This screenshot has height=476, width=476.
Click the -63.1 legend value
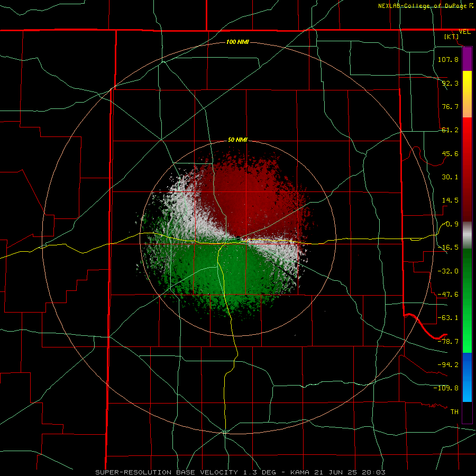pyautogui.click(x=448, y=318)
